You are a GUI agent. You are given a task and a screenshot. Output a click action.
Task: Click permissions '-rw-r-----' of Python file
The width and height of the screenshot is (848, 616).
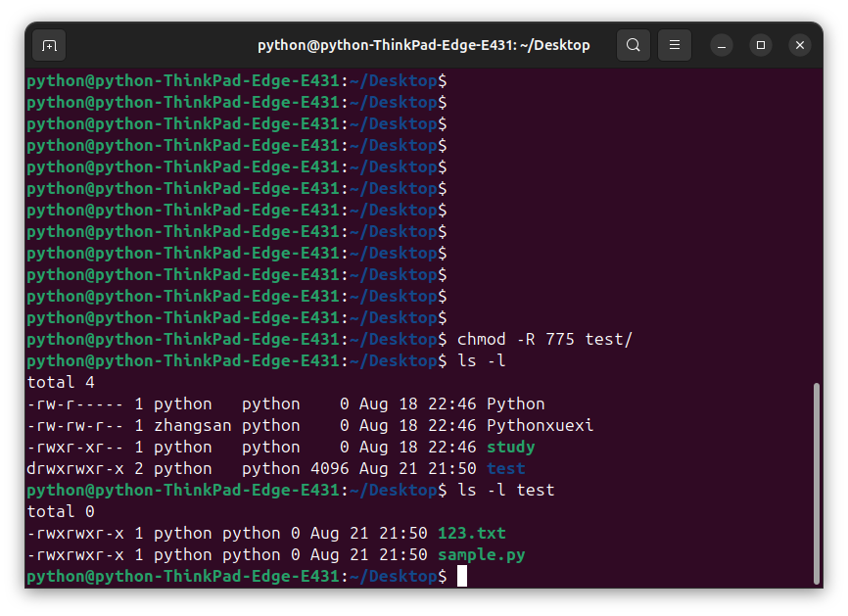tap(75, 404)
